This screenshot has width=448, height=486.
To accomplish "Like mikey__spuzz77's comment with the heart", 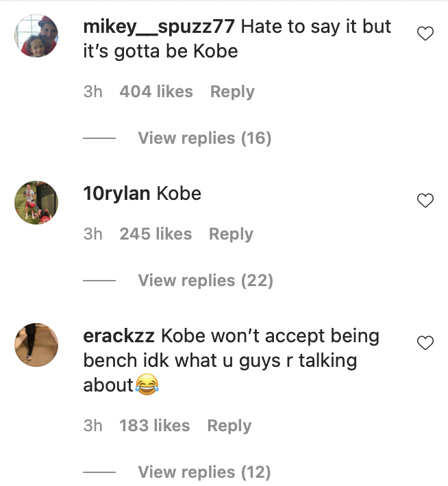I will pos(425,34).
